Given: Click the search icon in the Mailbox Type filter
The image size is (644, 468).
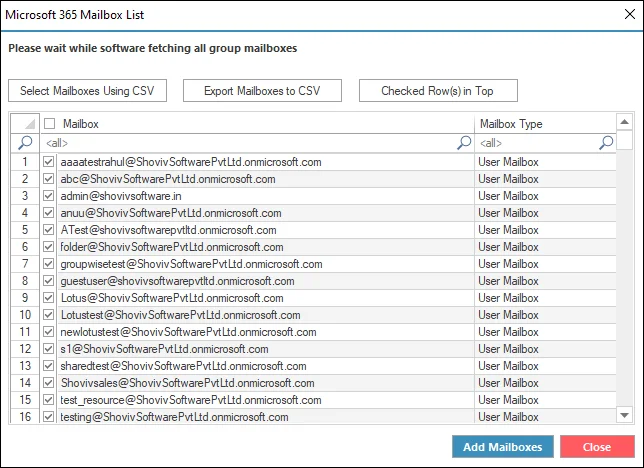Looking at the screenshot, I should [x=606, y=143].
